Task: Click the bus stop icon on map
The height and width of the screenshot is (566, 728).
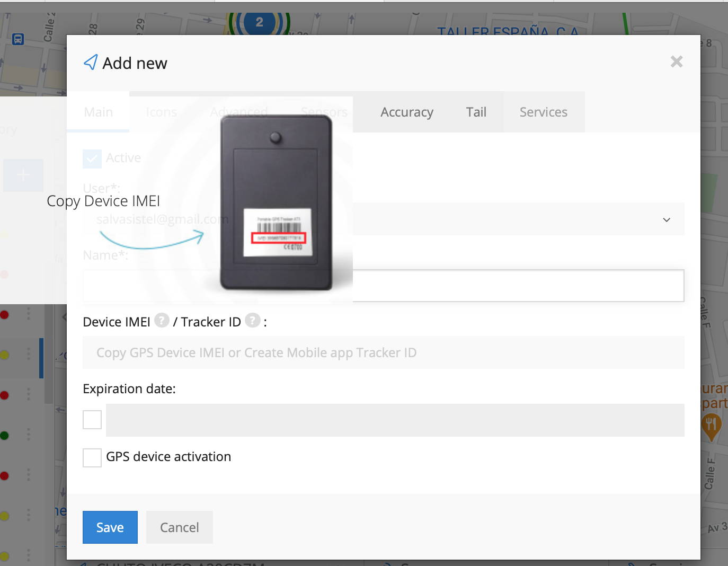Action: pyautogui.click(x=18, y=39)
